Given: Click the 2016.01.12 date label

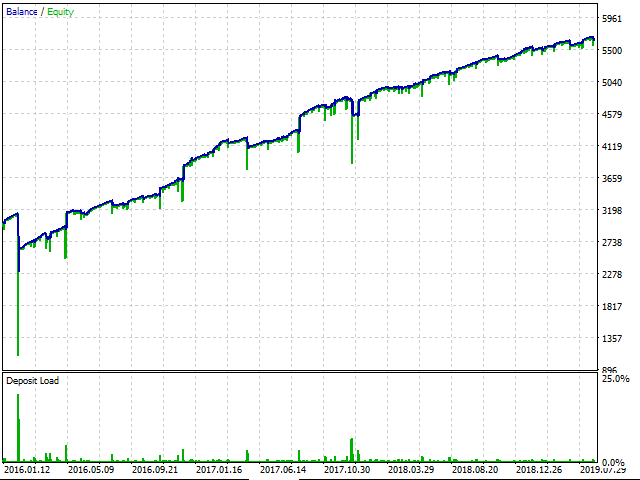Looking at the screenshot, I should click(27, 470).
